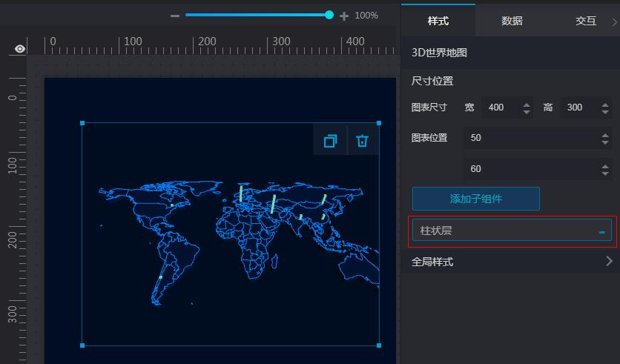Click the plus zoom-in icon
The width and height of the screenshot is (620, 364).
coord(344,16)
